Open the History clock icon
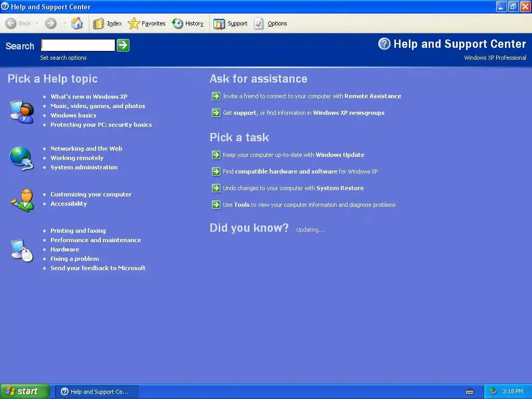 coord(178,23)
